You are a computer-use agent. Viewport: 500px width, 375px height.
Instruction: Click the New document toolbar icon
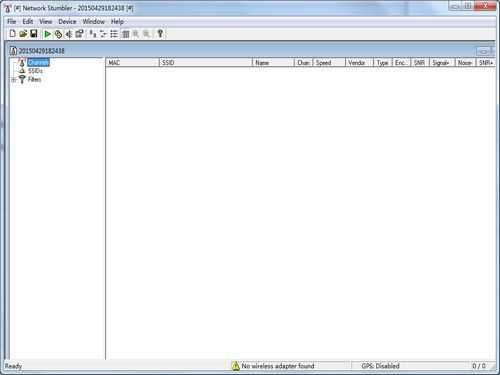tap(13, 34)
